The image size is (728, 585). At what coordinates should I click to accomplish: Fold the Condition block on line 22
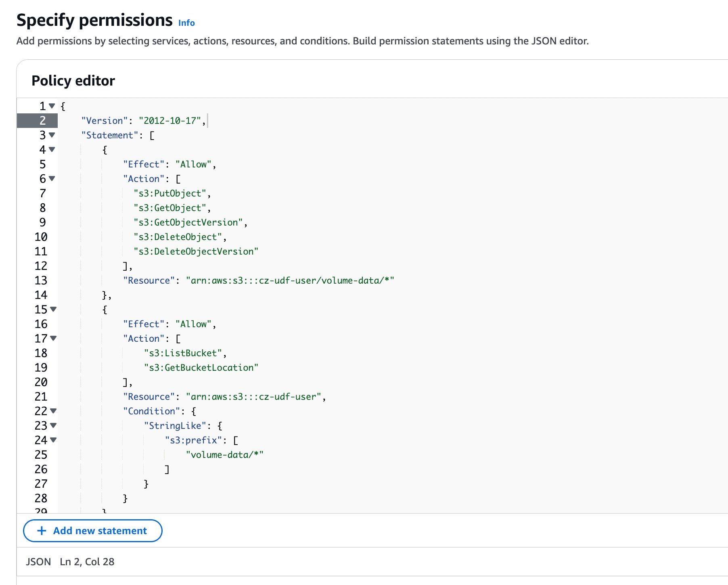tap(53, 411)
